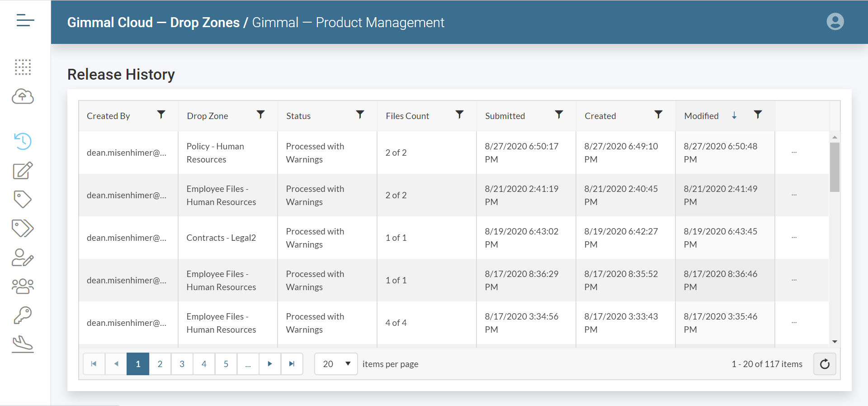Open the hamburger navigation menu
This screenshot has height=406, width=868.
coord(25,20)
